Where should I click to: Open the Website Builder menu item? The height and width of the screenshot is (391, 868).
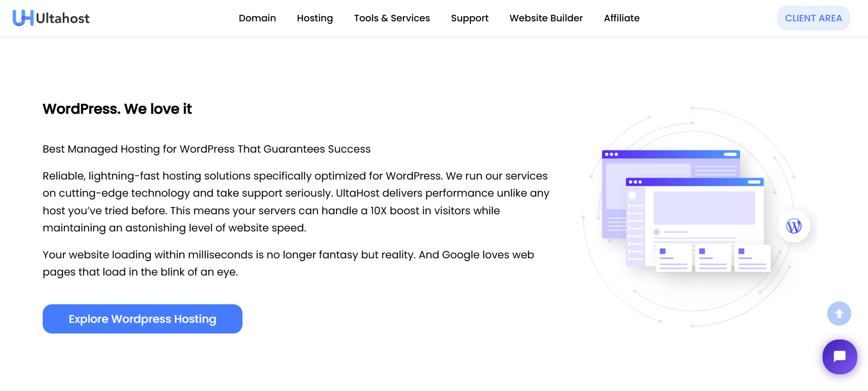tap(546, 18)
